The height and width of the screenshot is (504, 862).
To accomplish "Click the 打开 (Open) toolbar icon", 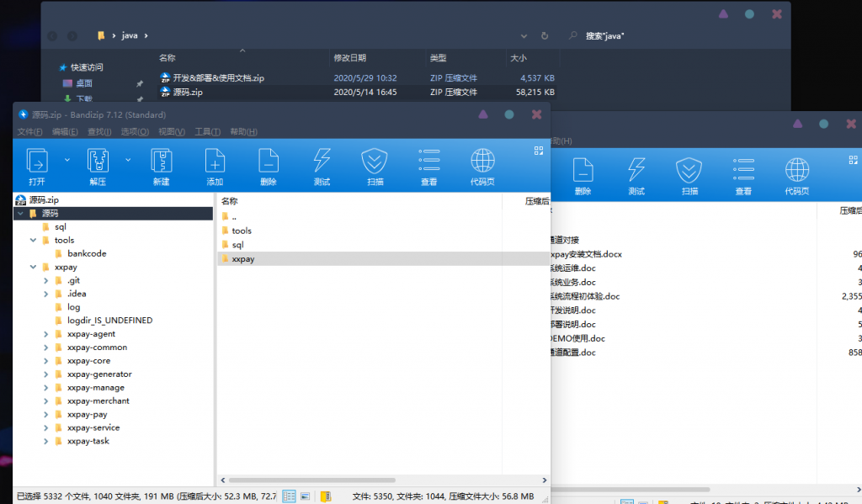I will click(37, 162).
